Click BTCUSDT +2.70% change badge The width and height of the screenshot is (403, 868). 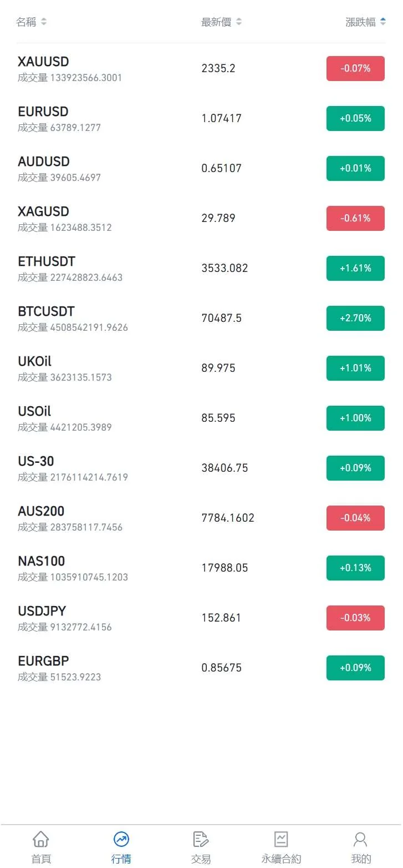coord(355,318)
